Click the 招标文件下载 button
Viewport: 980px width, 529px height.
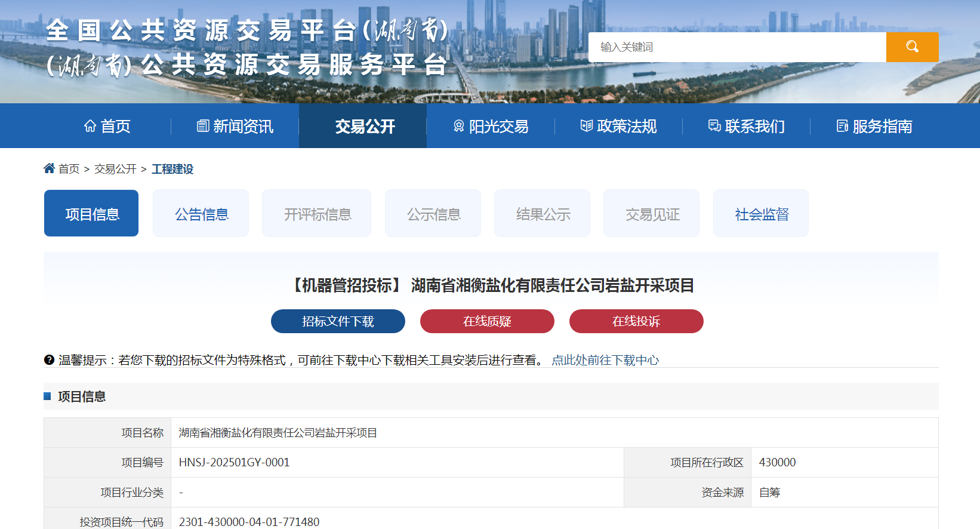(338, 321)
